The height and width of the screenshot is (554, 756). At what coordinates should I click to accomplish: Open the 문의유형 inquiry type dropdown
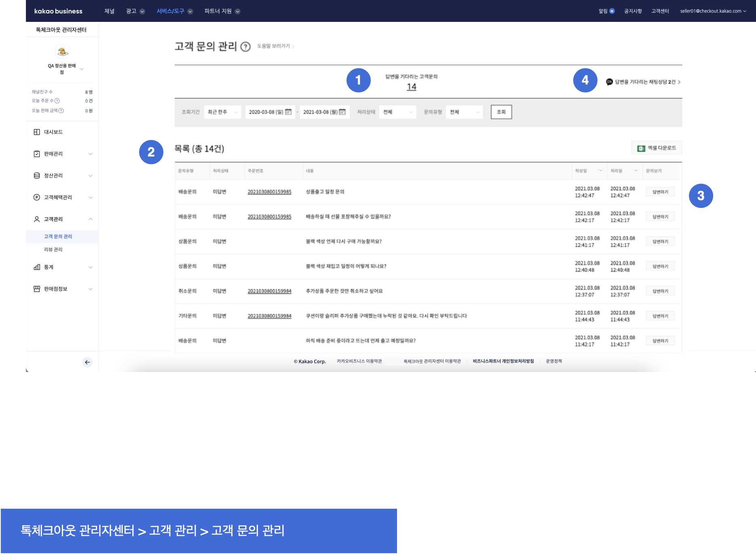pyautogui.click(x=465, y=112)
